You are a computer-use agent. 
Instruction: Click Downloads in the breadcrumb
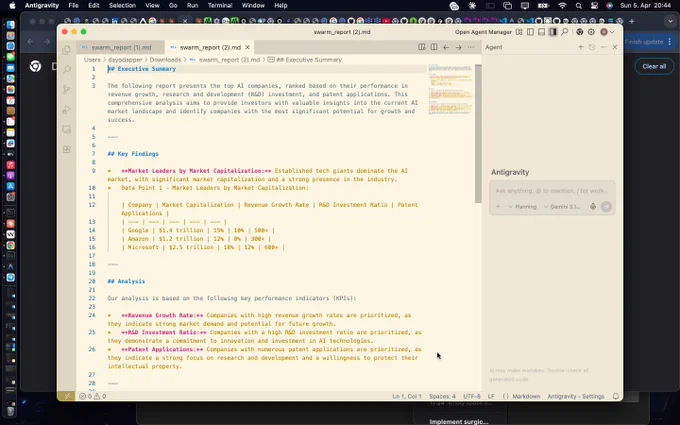coord(165,60)
